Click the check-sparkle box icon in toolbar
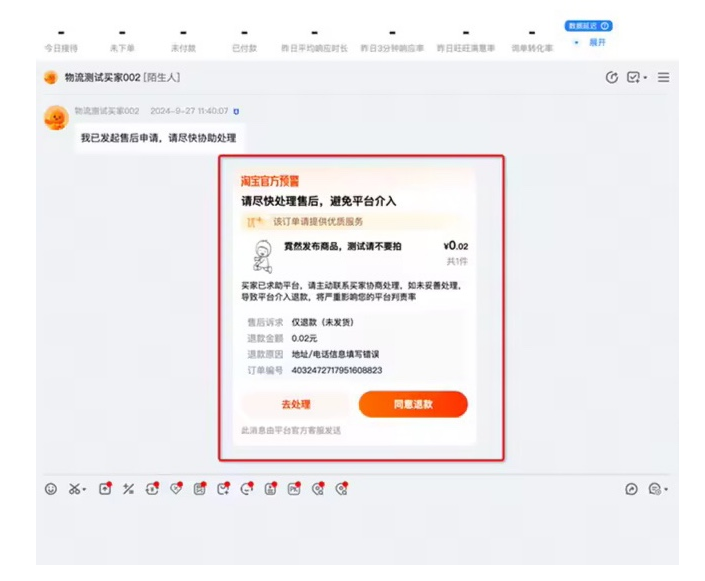This screenshot has height=581, width=705. pyautogui.click(x=223, y=489)
